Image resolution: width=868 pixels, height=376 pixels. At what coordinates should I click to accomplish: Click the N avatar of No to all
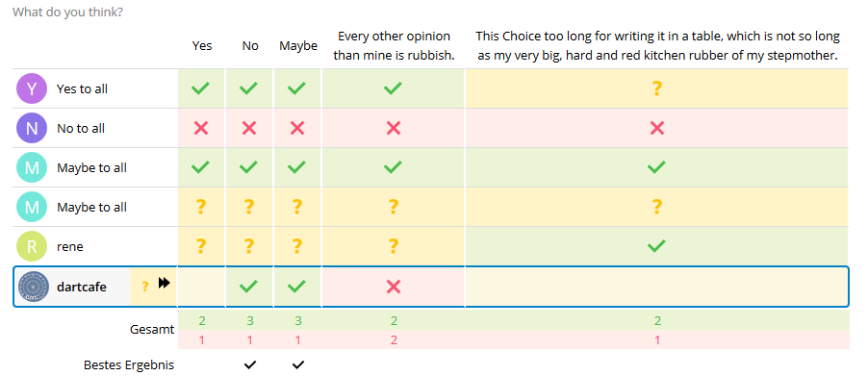click(32, 128)
